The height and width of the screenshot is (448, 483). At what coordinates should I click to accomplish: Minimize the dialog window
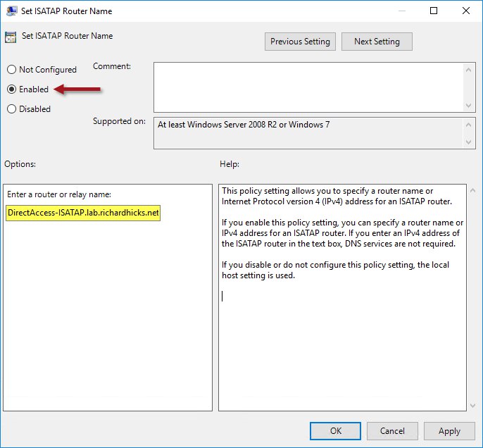(x=401, y=11)
